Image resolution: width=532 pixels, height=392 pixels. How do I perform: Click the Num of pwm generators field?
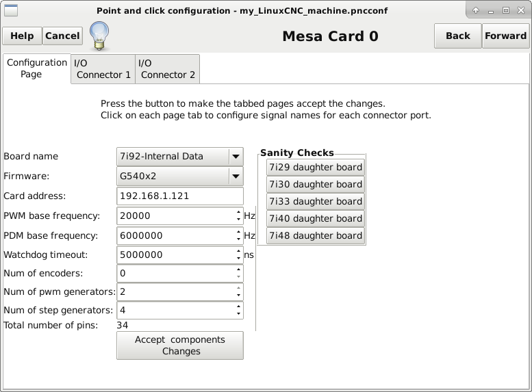click(x=176, y=291)
